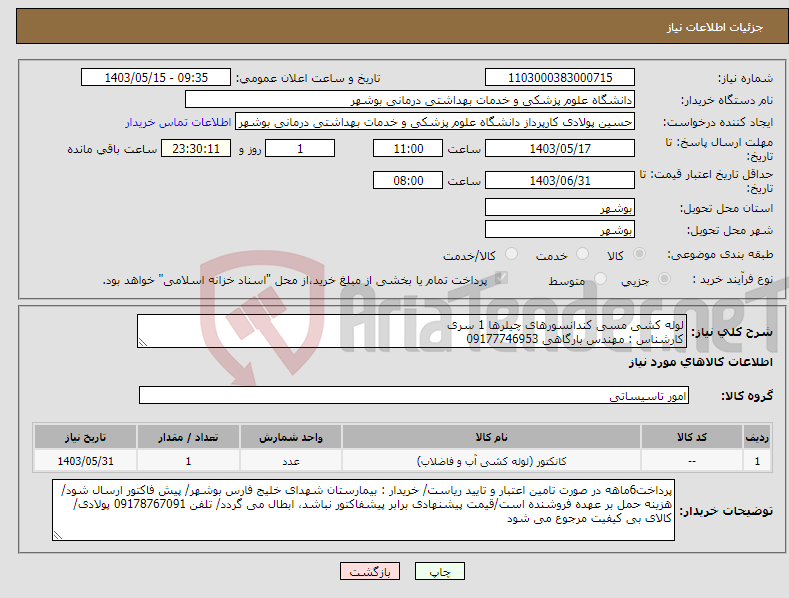Click the کد کالا column header

692,437
